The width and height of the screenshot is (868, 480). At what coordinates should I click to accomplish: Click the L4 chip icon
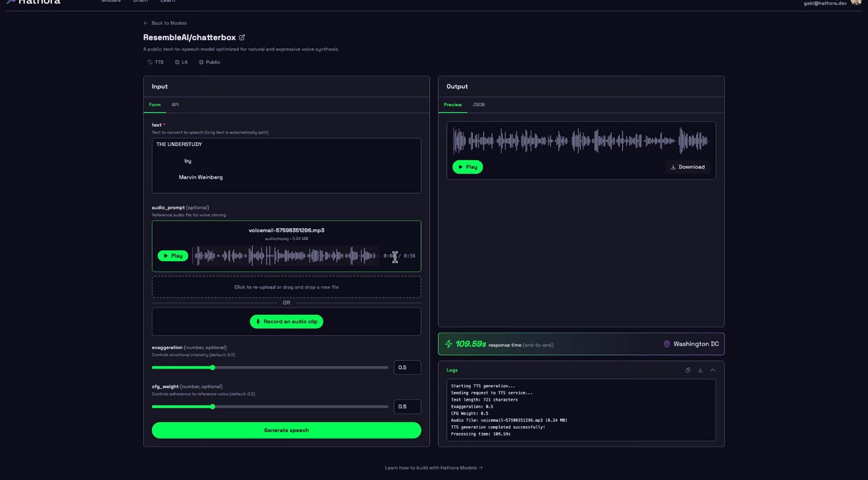[177, 62]
